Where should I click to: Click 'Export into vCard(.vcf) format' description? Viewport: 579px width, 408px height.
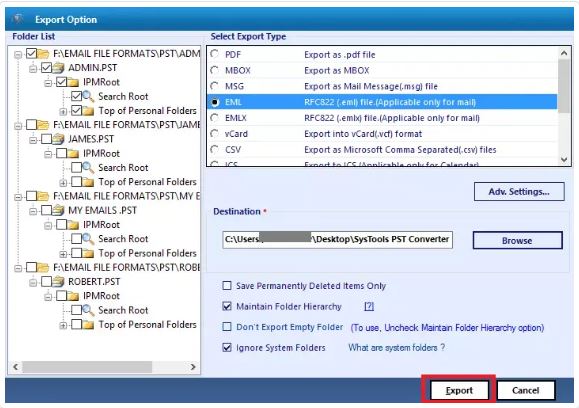363,134
